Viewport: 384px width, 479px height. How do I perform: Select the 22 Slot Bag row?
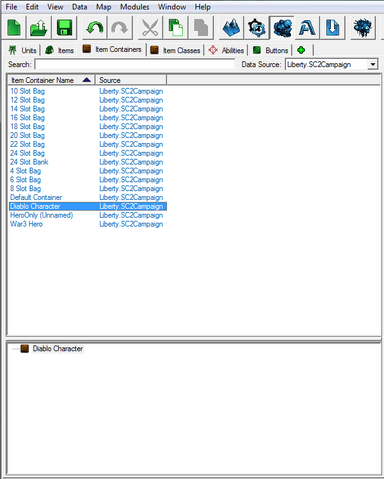click(87, 144)
